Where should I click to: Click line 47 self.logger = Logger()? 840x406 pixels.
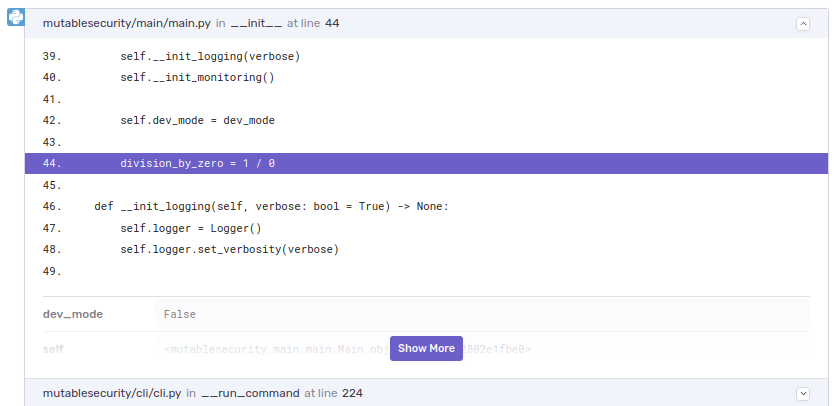[190, 228]
